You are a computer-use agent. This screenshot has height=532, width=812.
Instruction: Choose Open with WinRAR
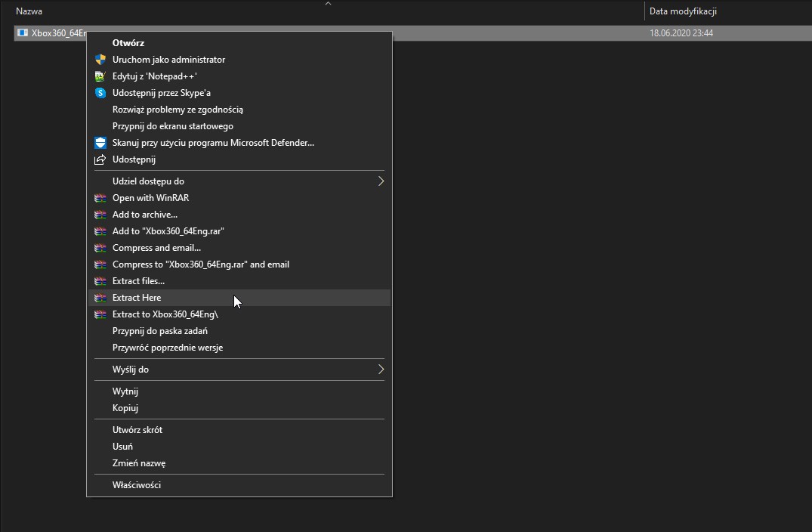coord(239,198)
